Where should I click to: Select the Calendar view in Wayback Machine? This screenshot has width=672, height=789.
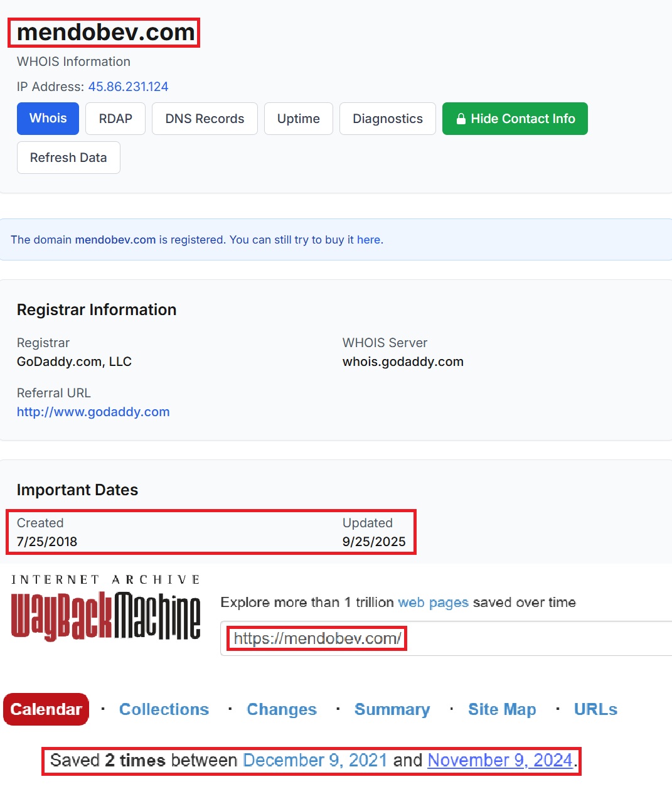tap(46, 709)
